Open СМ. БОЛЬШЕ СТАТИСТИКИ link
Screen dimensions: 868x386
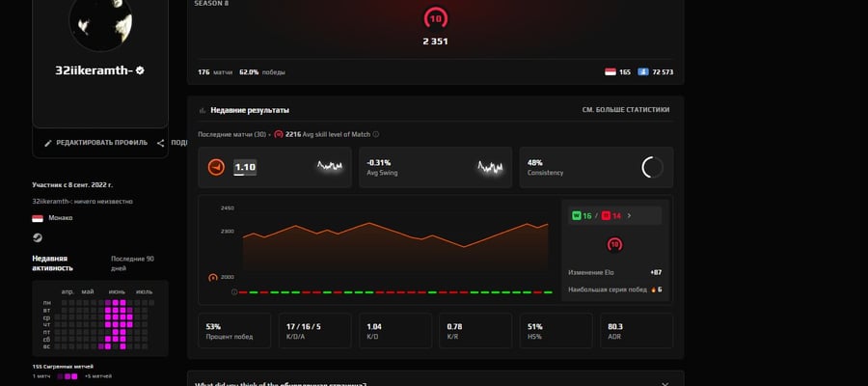626,110
